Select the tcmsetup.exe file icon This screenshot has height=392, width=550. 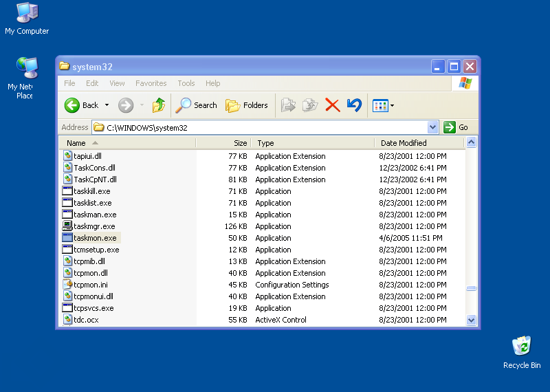point(67,250)
